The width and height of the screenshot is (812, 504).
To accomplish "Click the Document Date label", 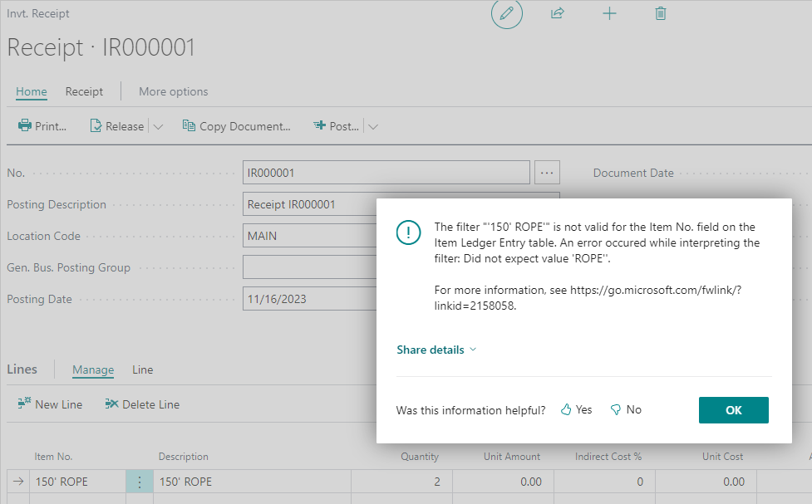I will click(x=633, y=173).
